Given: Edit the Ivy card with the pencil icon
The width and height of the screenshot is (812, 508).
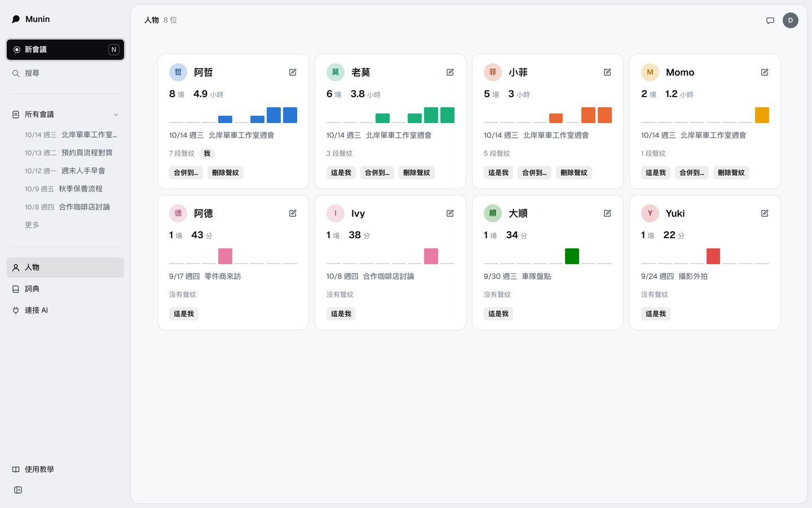Looking at the screenshot, I should (x=450, y=213).
